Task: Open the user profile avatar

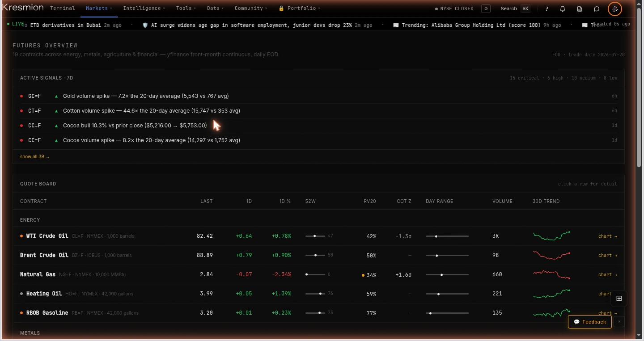Action: [x=615, y=8]
